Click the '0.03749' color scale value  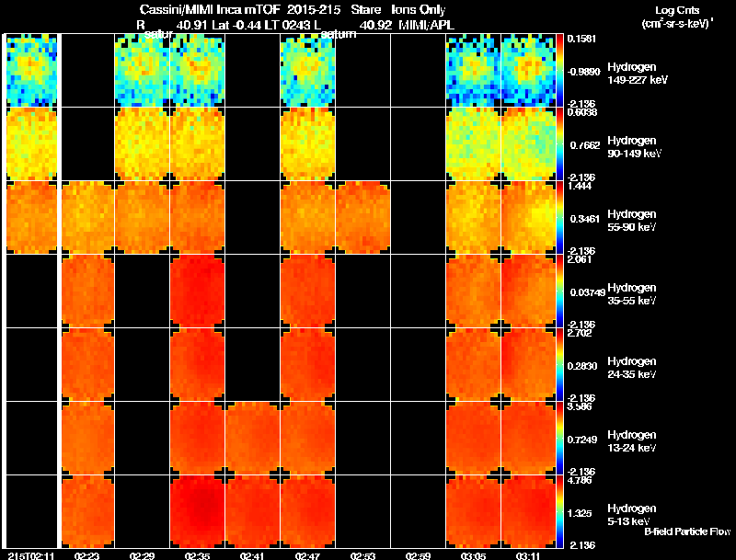click(x=588, y=292)
